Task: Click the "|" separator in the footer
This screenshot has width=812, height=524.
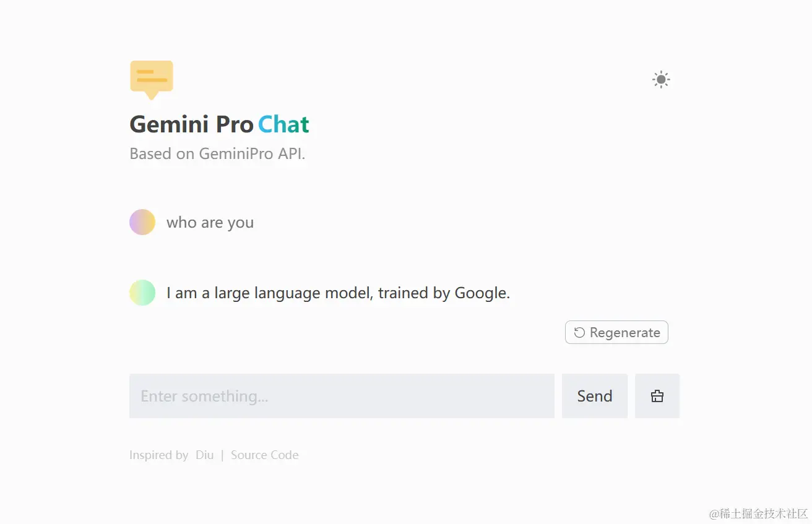Action: pyautogui.click(x=222, y=455)
